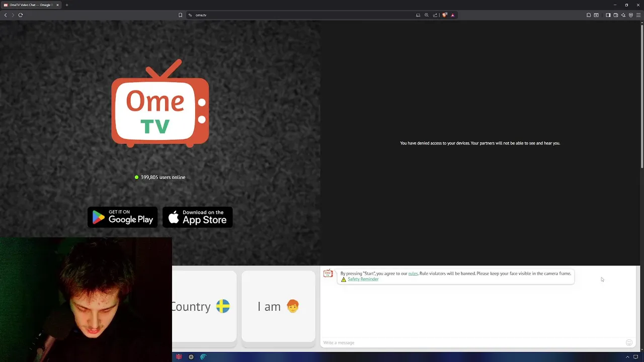
Task: Open the site settings icon beside ome.tv
Action: (190, 15)
